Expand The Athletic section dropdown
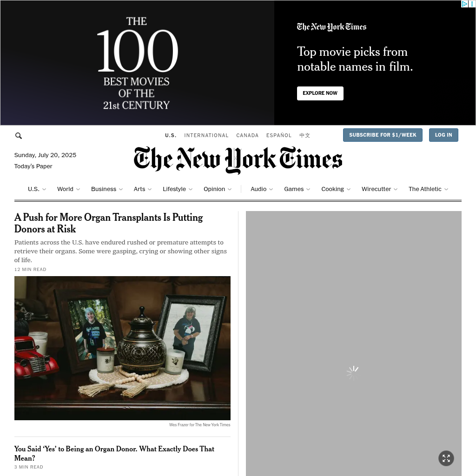476x476 pixels. click(x=428, y=189)
